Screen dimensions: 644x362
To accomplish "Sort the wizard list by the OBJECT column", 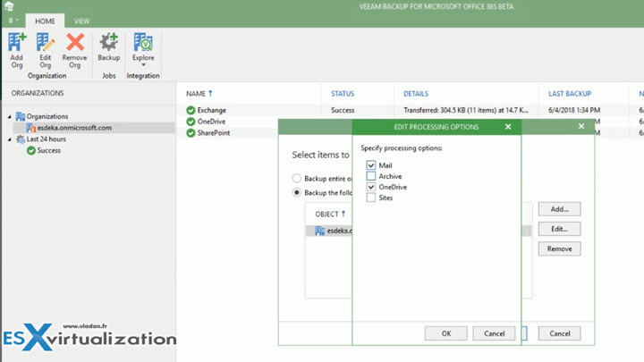I will (x=330, y=215).
